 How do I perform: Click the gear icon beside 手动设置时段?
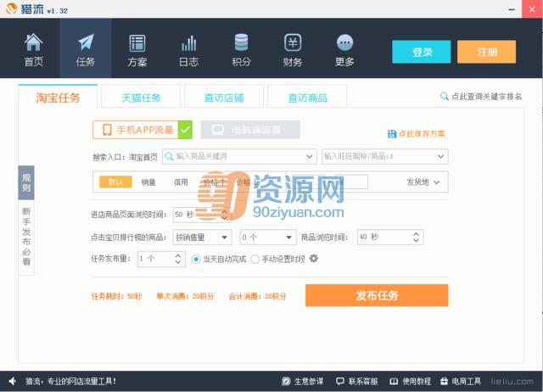[x=313, y=258]
